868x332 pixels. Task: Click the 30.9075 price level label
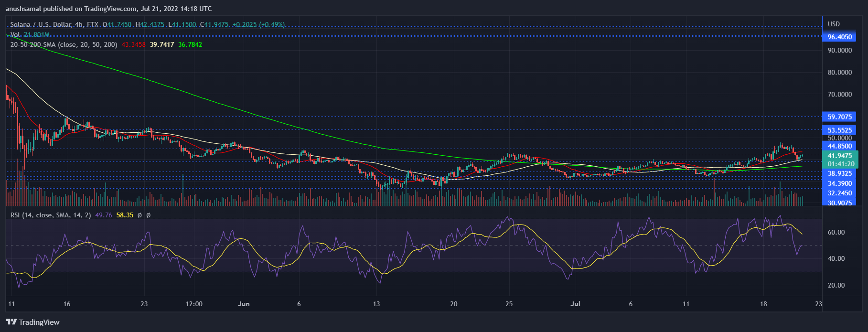tap(839, 203)
